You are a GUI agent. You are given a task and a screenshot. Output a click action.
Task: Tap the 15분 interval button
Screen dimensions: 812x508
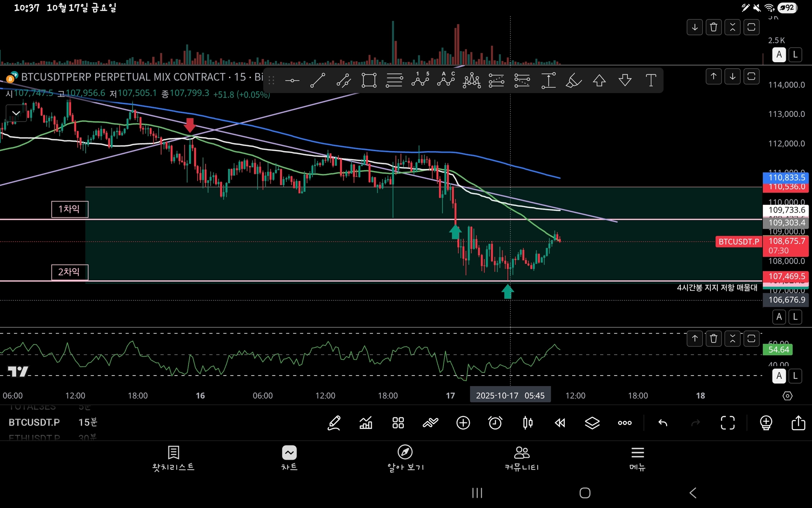pos(88,422)
